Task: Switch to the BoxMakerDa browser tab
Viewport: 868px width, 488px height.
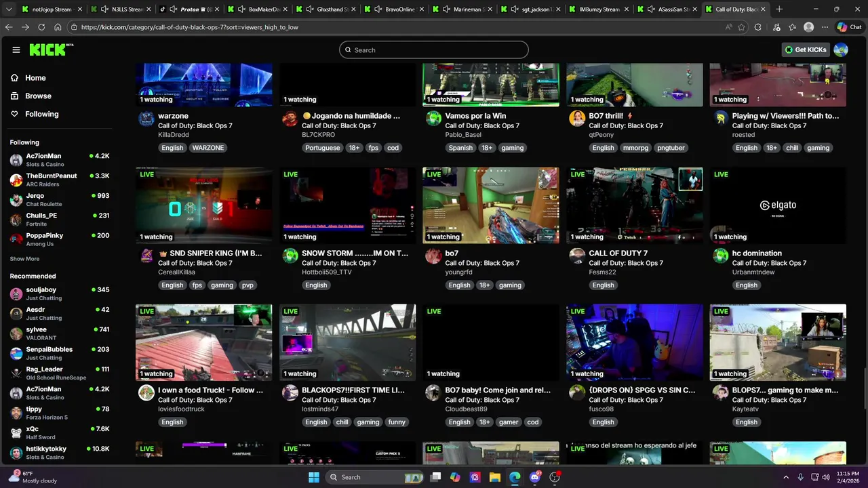Action: coord(258,9)
